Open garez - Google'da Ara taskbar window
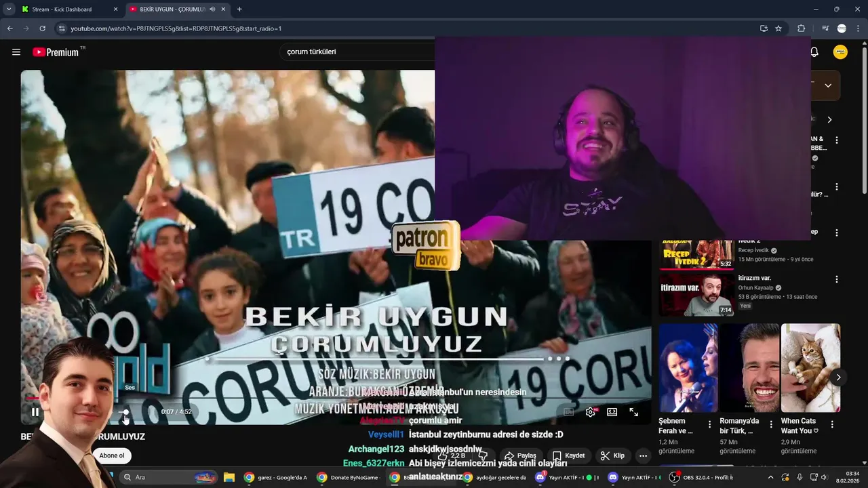 point(276,477)
